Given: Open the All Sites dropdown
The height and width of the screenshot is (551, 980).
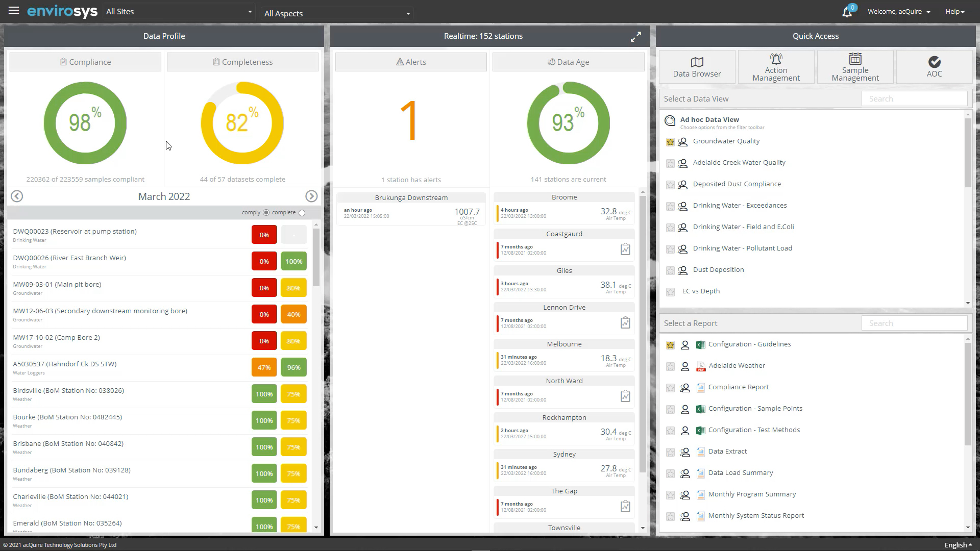Looking at the screenshot, I should click(x=179, y=12).
